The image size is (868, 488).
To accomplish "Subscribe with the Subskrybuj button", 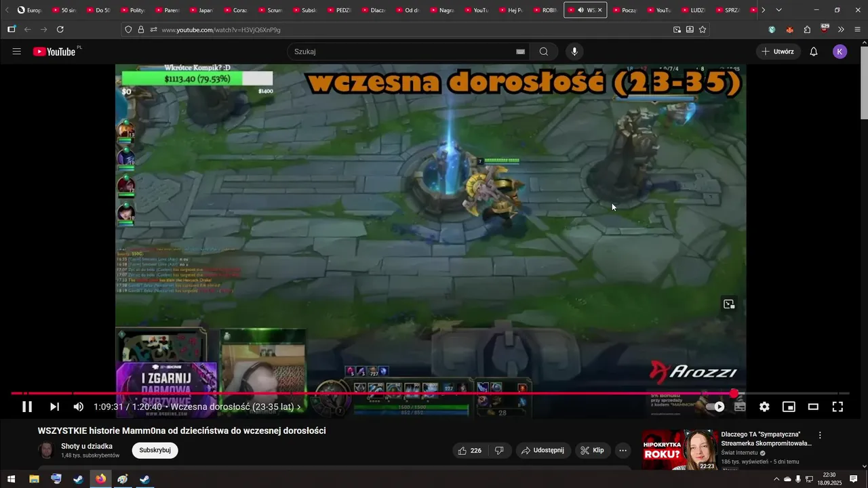I will coord(155,450).
